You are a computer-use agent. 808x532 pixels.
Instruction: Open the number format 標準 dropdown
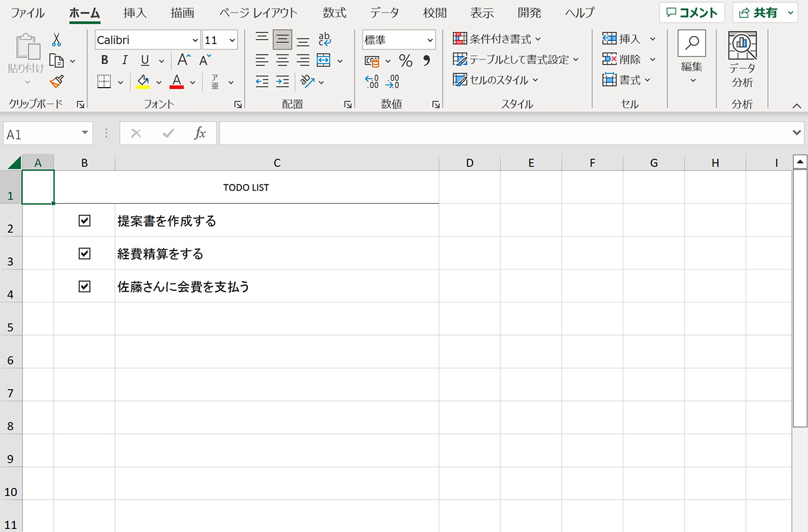tap(430, 40)
